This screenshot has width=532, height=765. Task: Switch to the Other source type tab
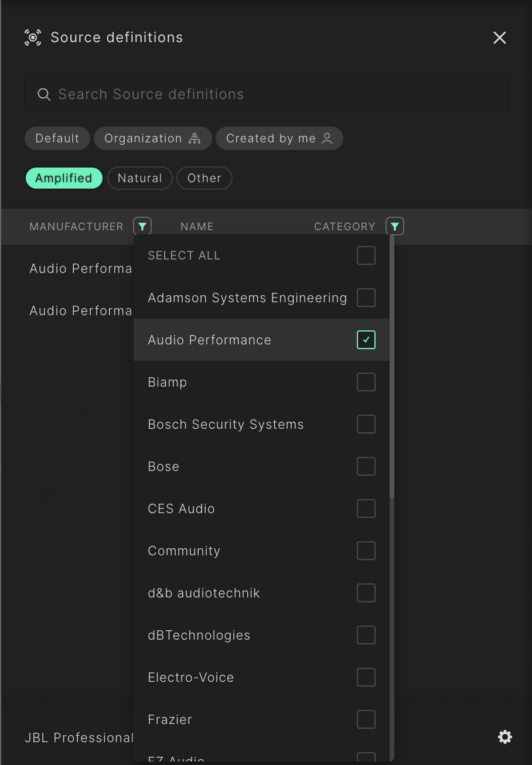pos(204,178)
